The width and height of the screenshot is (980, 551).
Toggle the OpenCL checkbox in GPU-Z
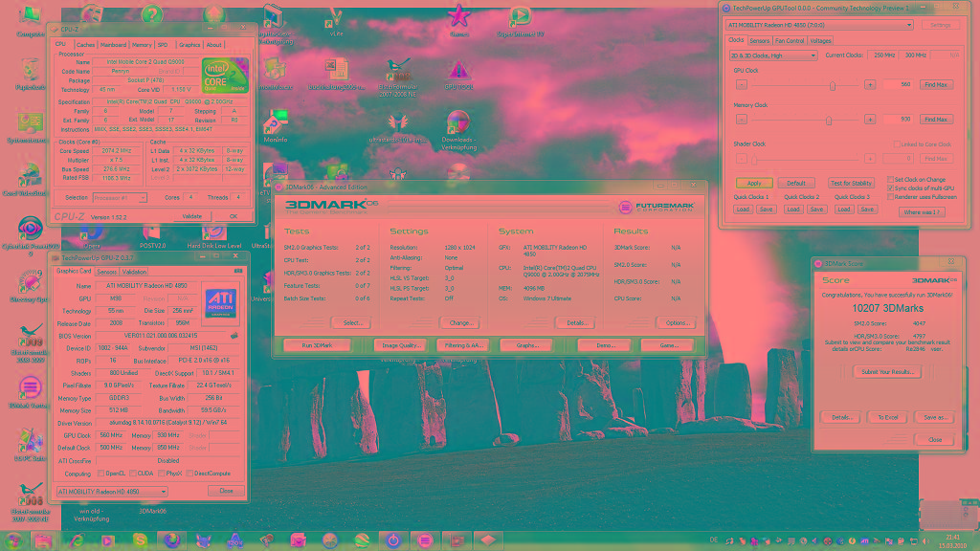101,474
